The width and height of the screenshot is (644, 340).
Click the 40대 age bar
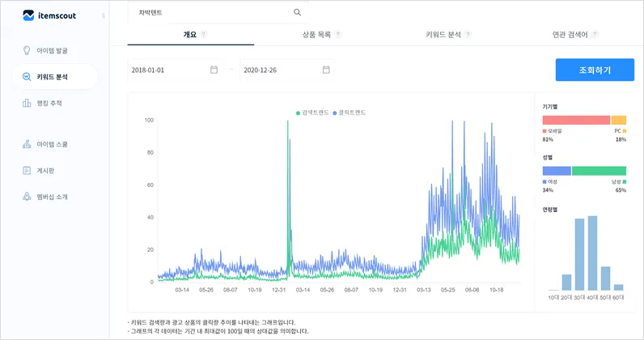coord(592,253)
